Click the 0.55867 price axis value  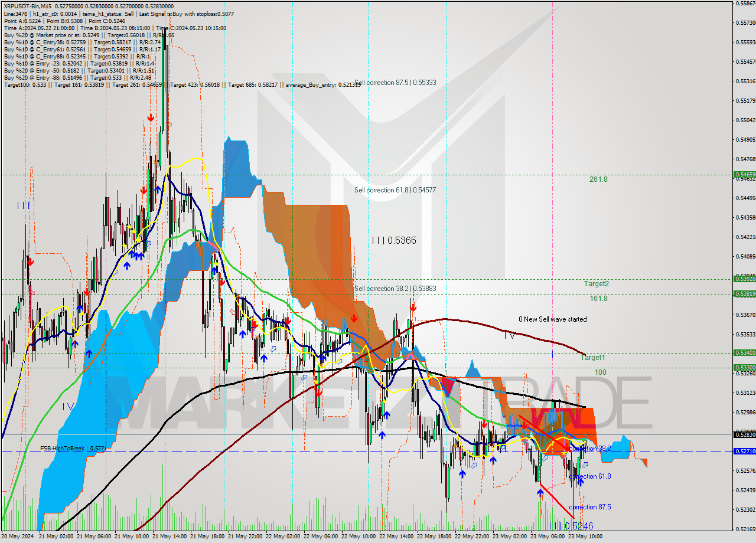point(745,3)
